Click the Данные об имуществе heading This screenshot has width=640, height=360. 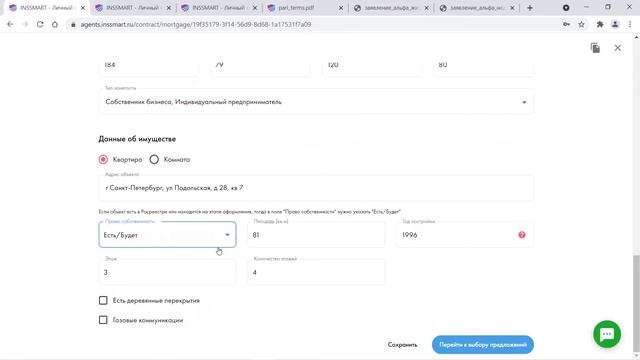point(137,139)
